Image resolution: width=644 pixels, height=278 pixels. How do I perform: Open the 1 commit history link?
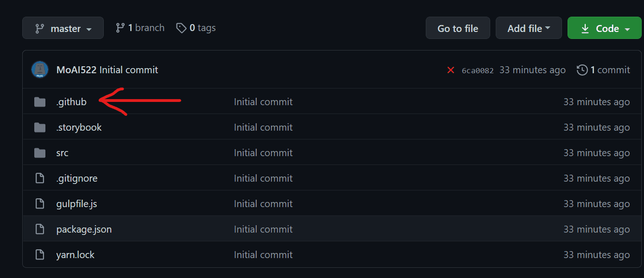pyautogui.click(x=603, y=70)
